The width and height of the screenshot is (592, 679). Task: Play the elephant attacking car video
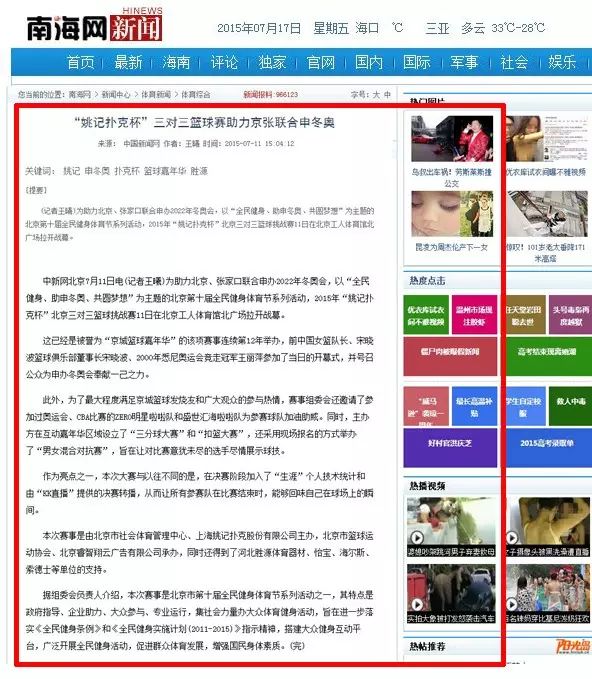pos(451,594)
